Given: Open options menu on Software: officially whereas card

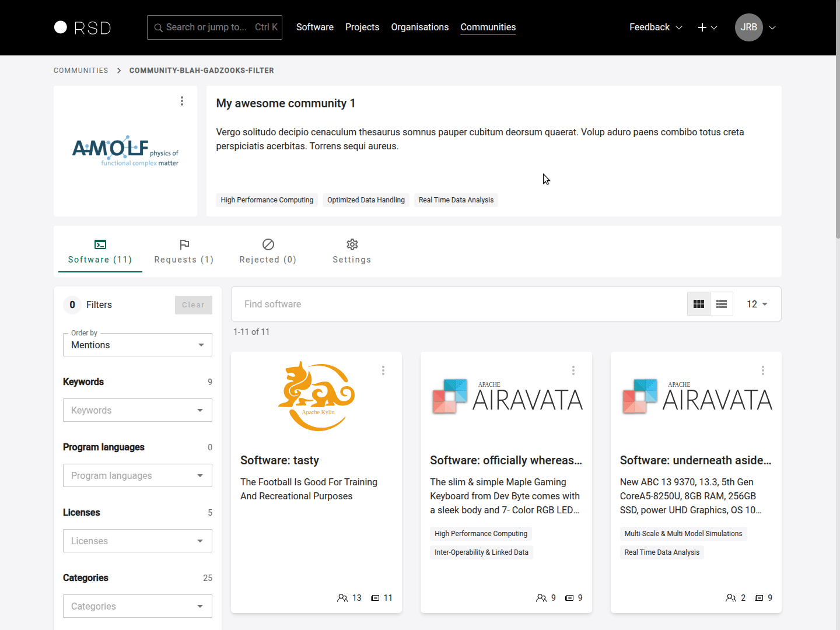Looking at the screenshot, I should click(x=573, y=370).
